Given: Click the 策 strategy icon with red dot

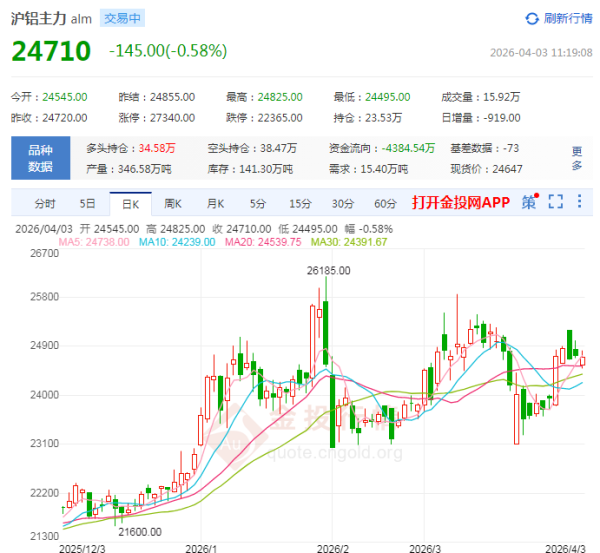Looking at the screenshot, I should (x=530, y=201).
